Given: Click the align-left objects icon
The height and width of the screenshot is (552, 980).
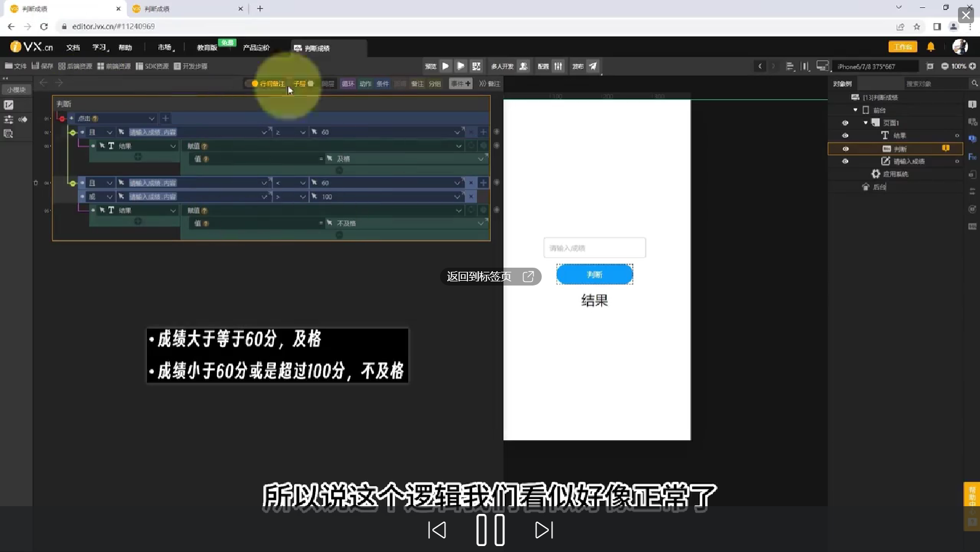Looking at the screenshot, I should [790, 66].
